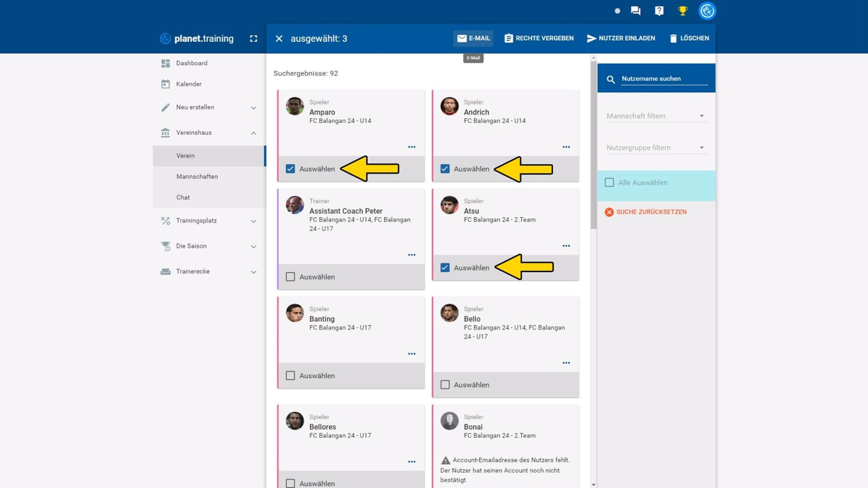Click the X icon to cancel the selection
Screen dimensions: 868x488
coord(279,39)
